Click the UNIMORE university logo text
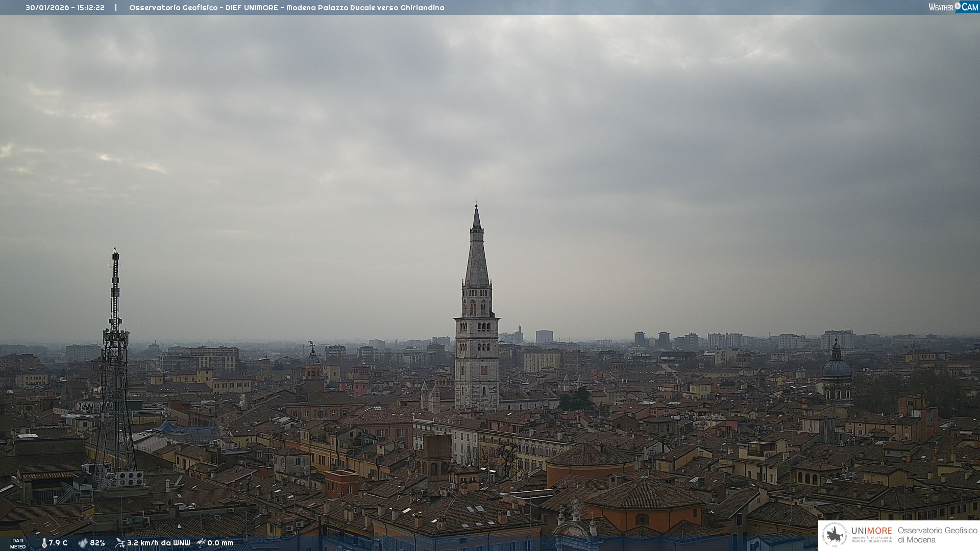The height and width of the screenshot is (551, 980). tap(871, 532)
